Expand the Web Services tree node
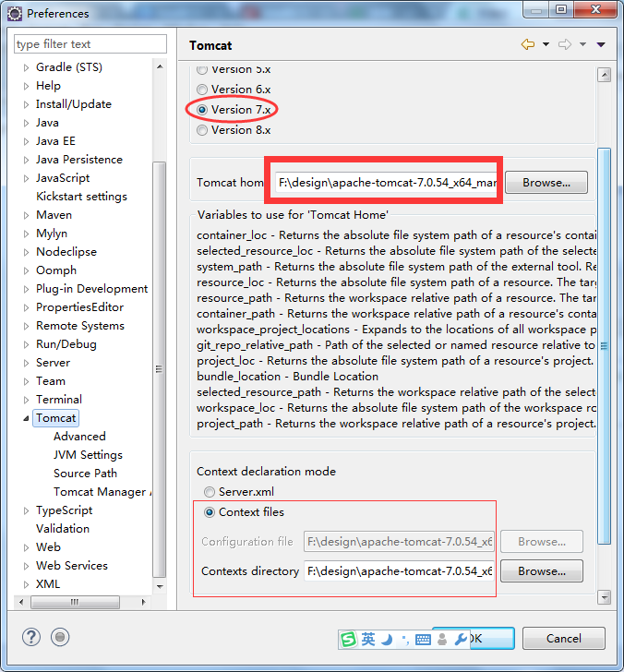This screenshot has width=624, height=672. tap(26, 566)
